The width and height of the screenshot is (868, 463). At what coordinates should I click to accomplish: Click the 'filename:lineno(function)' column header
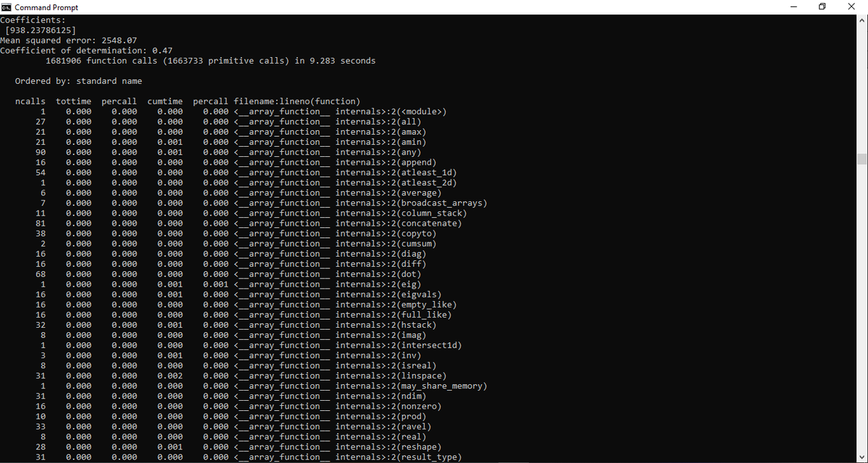coord(297,101)
